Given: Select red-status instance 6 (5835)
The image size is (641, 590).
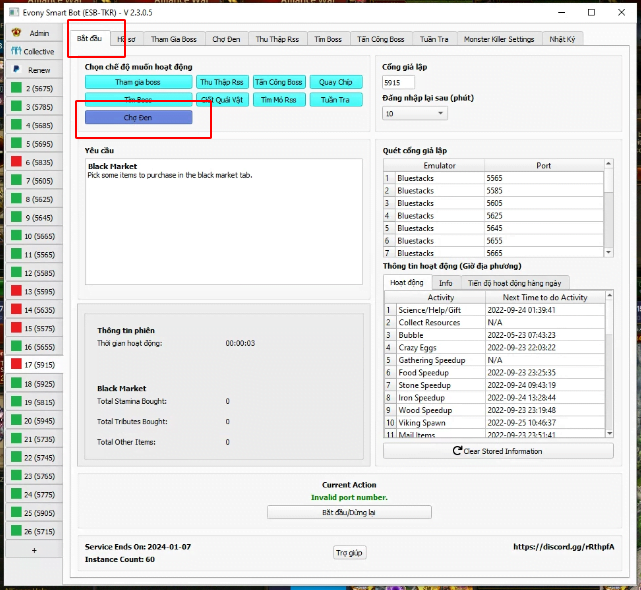Looking at the screenshot, I should [x=31, y=162].
